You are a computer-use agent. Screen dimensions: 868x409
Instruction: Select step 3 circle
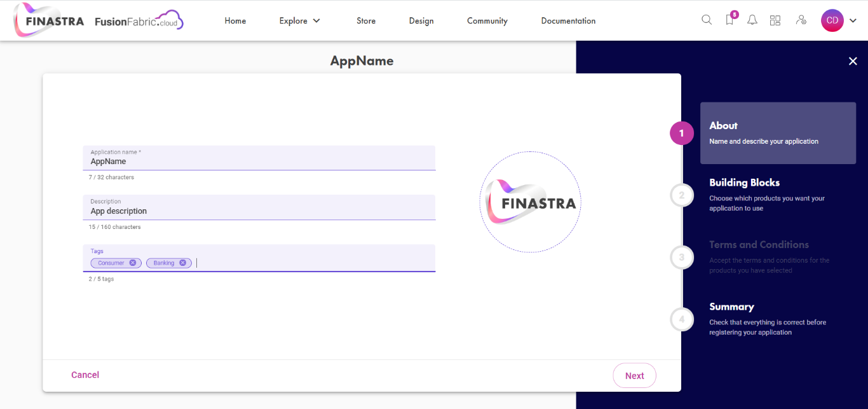tap(682, 257)
